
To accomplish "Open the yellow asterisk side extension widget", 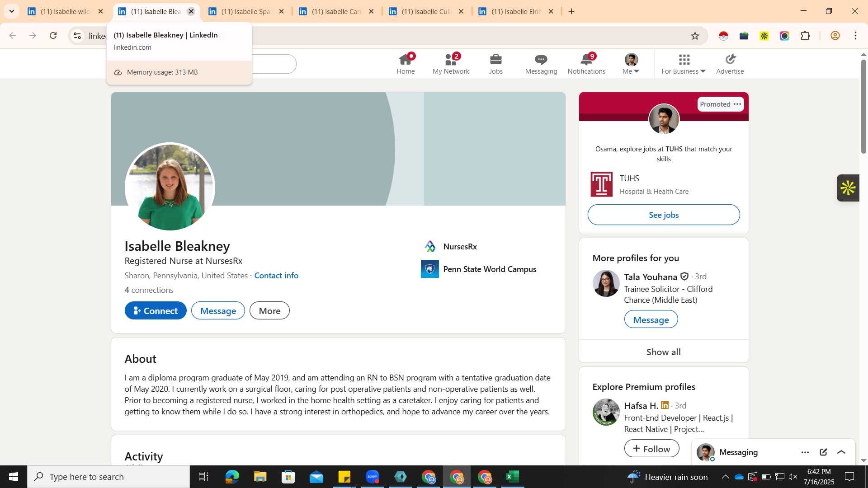I will pos(848,188).
